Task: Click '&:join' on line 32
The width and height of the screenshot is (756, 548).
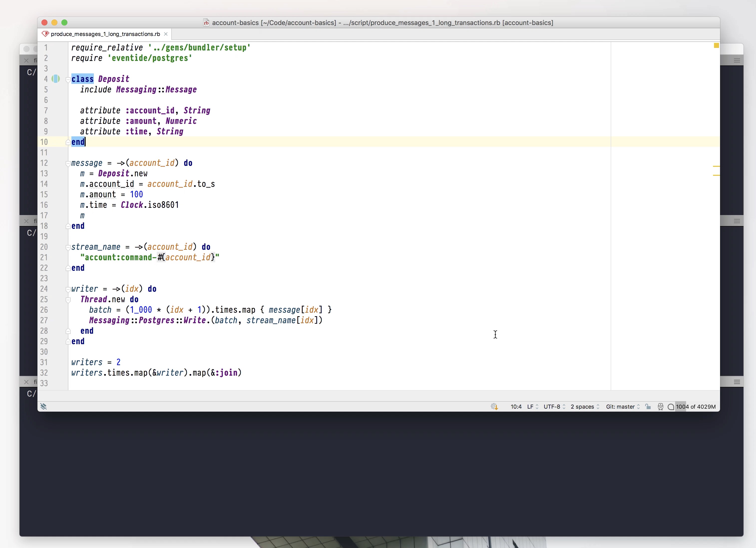Action: tap(224, 373)
